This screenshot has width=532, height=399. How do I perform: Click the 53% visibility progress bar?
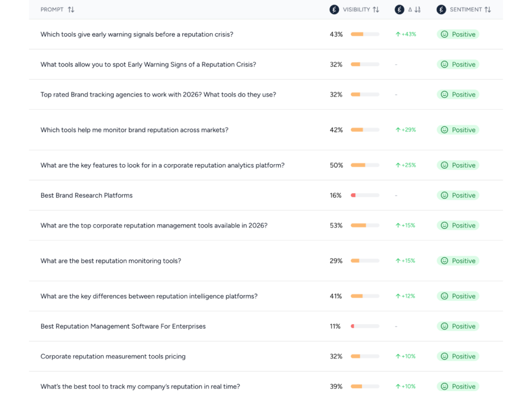coord(365,225)
